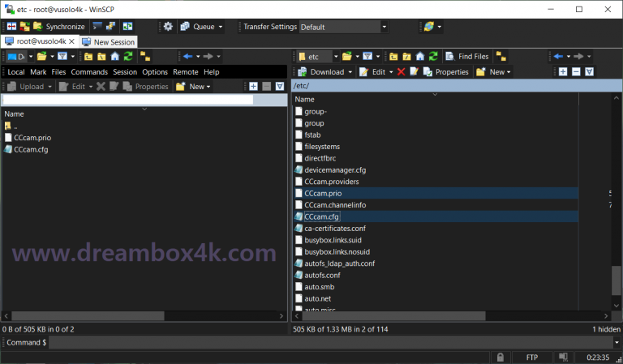
Task: Click local panel select files plus icon
Action: [253, 87]
